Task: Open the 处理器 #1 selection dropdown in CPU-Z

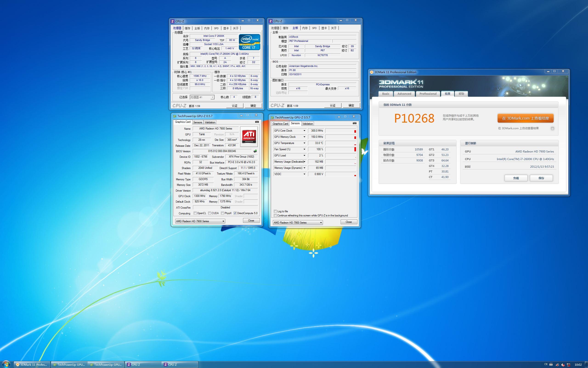Action: 202,97
